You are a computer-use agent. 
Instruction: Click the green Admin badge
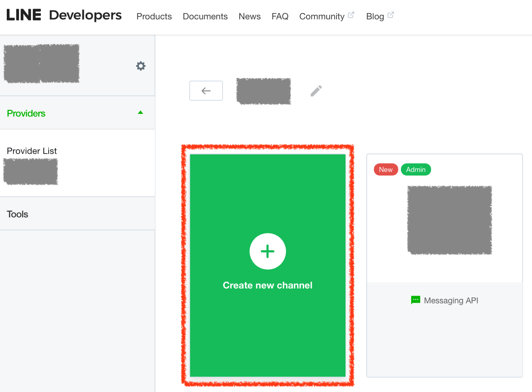pyautogui.click(x=415, y=170)
